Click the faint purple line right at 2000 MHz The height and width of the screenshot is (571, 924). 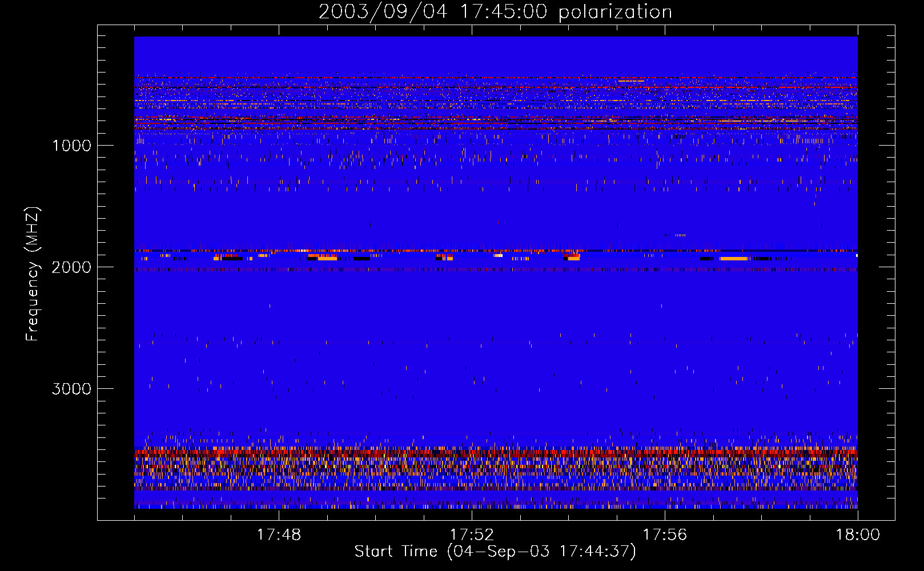[496, 270]
